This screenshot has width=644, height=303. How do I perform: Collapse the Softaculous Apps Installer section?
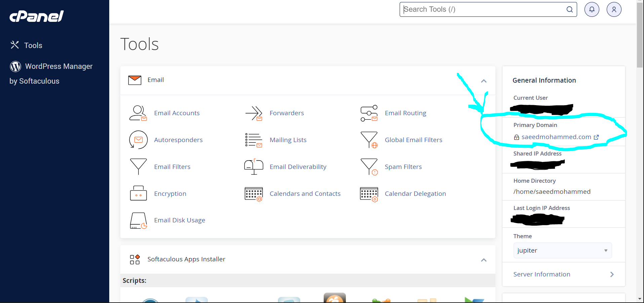[x=484, y=260]
